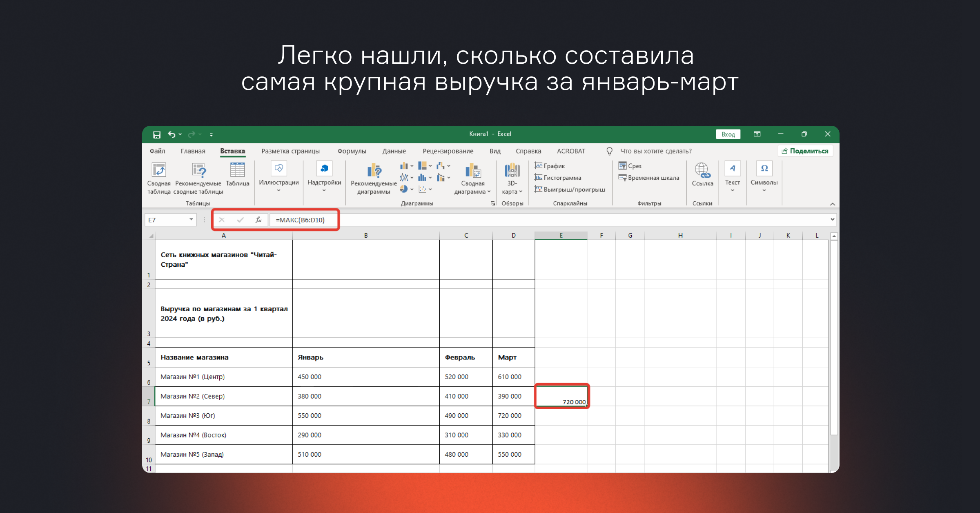The height and width of the screenshot is (513, 980).
Task: Open the Данные ribbon tab
Action: click(394, 151)
